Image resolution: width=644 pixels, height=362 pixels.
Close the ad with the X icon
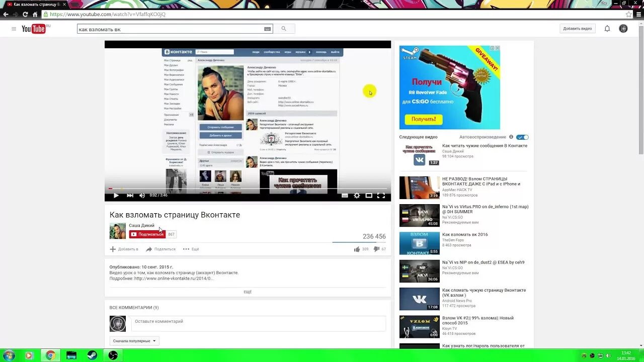point(498,48)
